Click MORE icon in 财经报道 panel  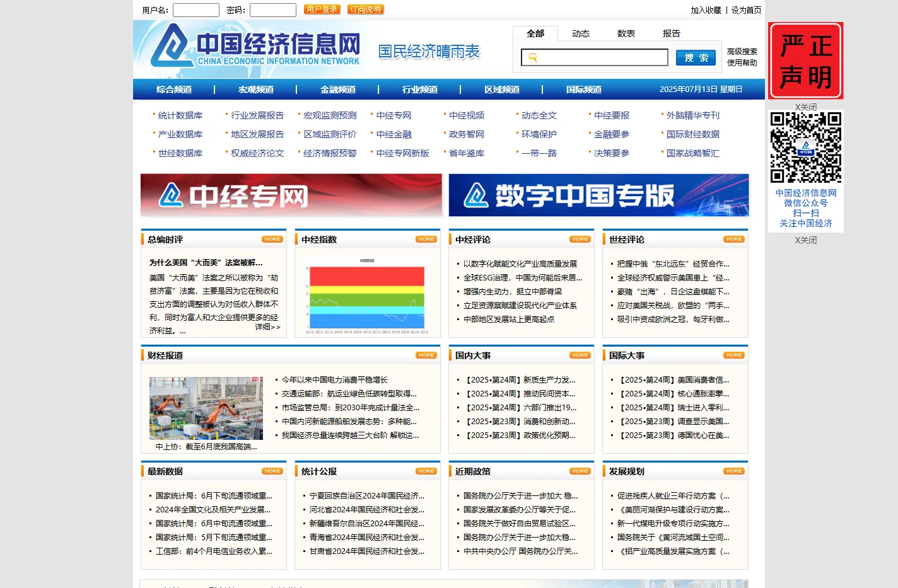tap(426, 355)
